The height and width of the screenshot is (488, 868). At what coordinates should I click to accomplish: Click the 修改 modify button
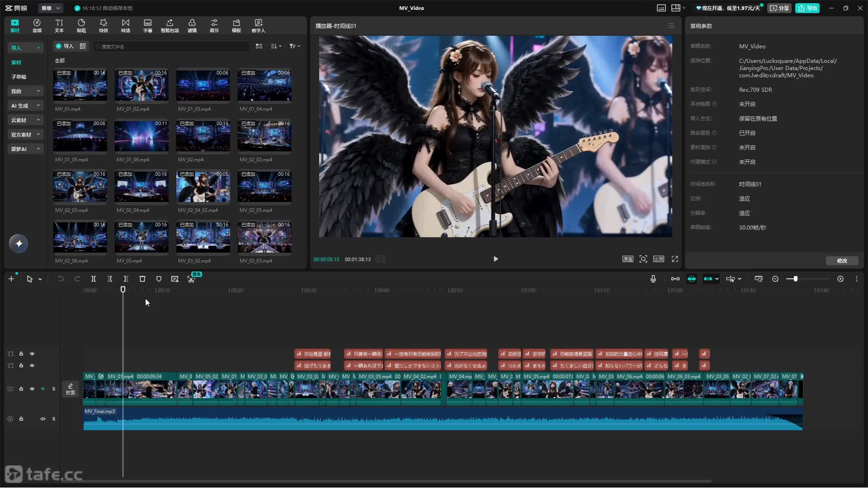[842, 261]
